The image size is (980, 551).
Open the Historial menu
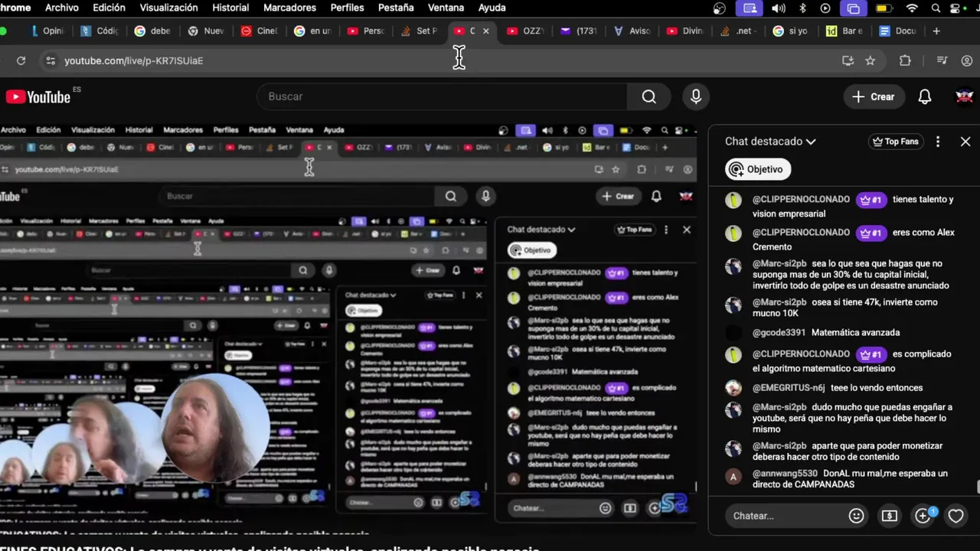pos(230,8)
